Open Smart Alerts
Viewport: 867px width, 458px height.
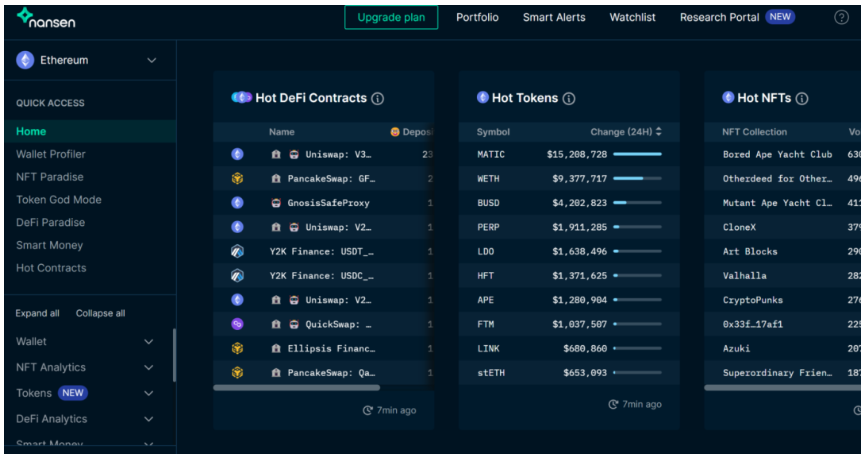pos(554,18)
